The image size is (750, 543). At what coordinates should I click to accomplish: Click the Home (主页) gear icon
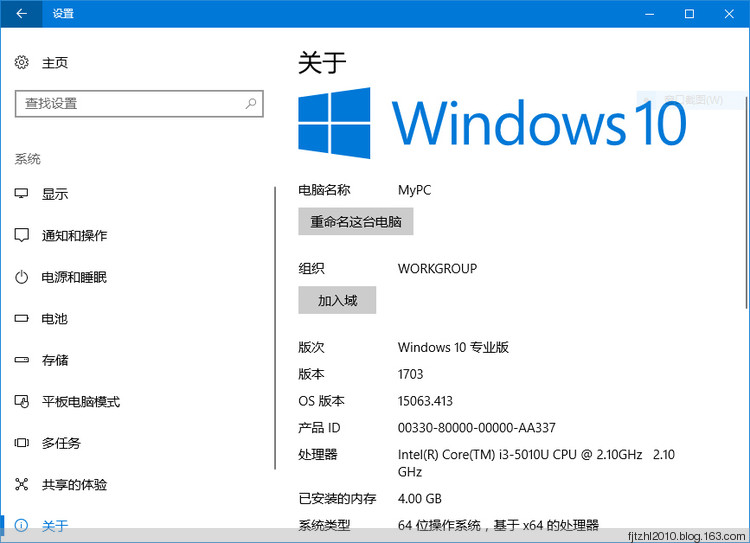22,63
